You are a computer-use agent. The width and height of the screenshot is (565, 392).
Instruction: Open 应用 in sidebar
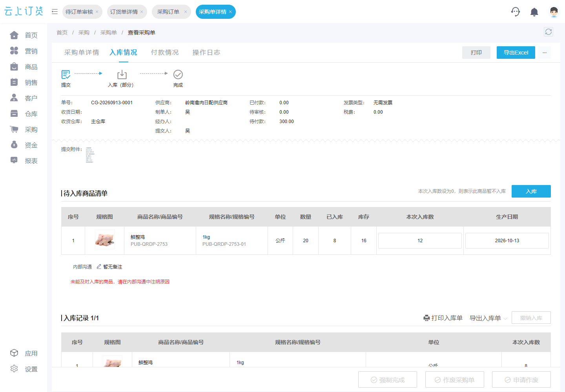[24, 353]
